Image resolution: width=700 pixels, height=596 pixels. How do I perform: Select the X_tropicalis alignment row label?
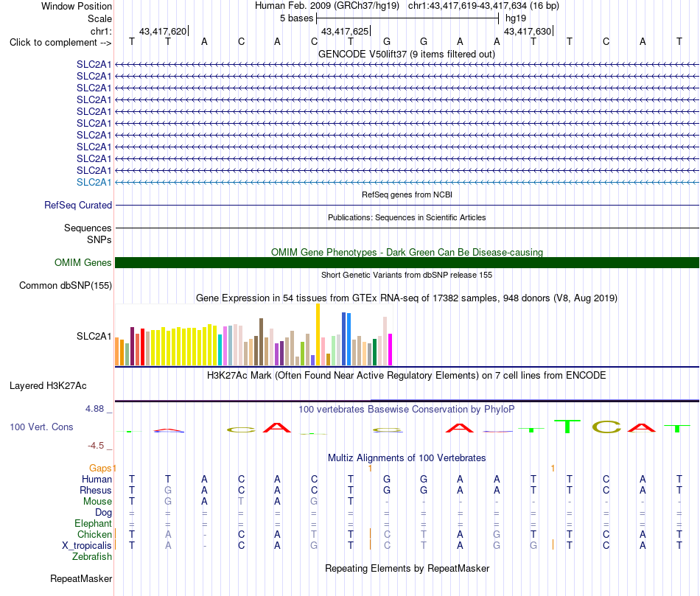pos(87,546)
